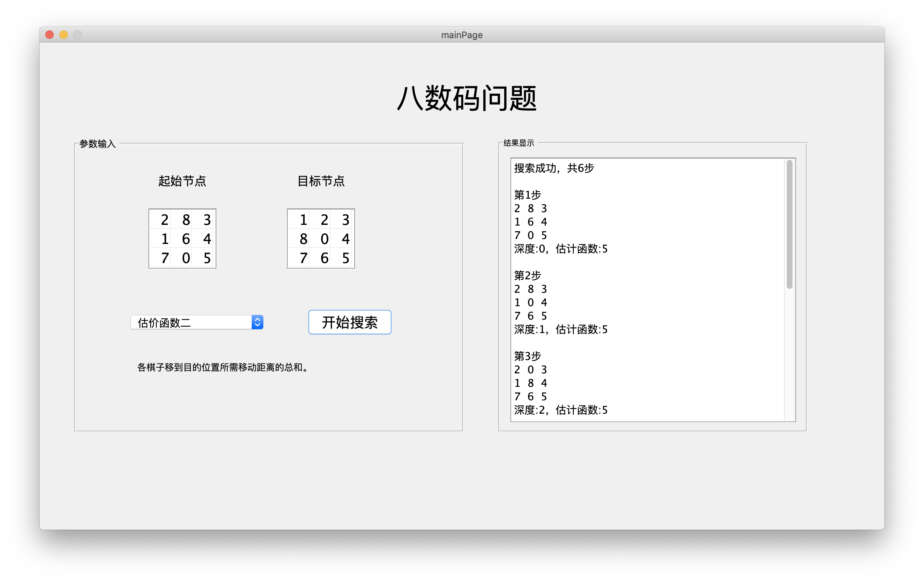Screen dimensions: 924x582
Task: Click the 第2步 line in results
Action: (527, 275)
